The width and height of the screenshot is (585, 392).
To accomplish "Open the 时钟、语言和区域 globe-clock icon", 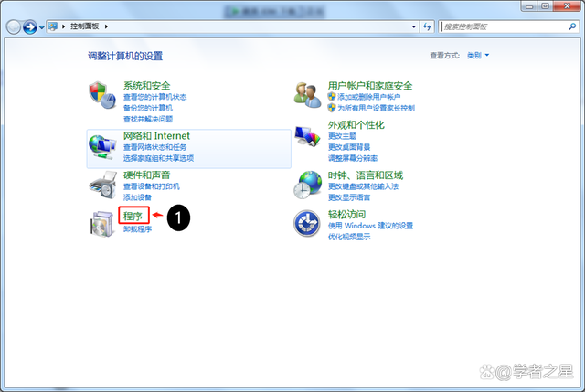I will click(x=307, y=185).
